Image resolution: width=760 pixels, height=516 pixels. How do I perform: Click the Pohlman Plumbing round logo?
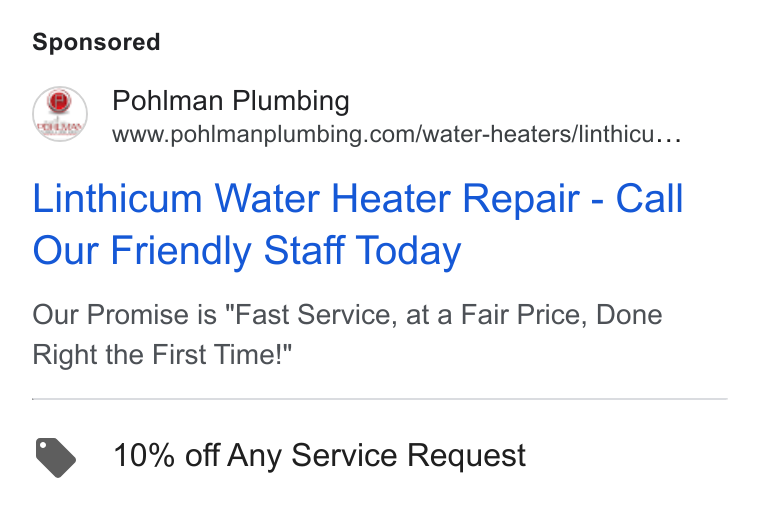point(60,114)
